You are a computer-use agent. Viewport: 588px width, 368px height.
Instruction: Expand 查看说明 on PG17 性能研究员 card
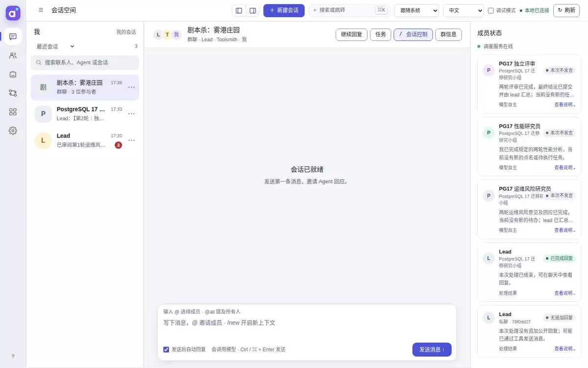(x=565, y=167)
